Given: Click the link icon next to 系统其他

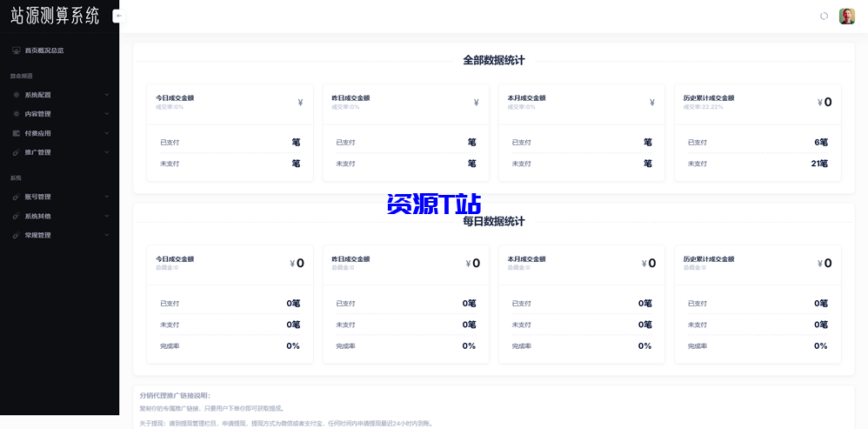Looking at the screenshot, I should (x=16, y=216).
